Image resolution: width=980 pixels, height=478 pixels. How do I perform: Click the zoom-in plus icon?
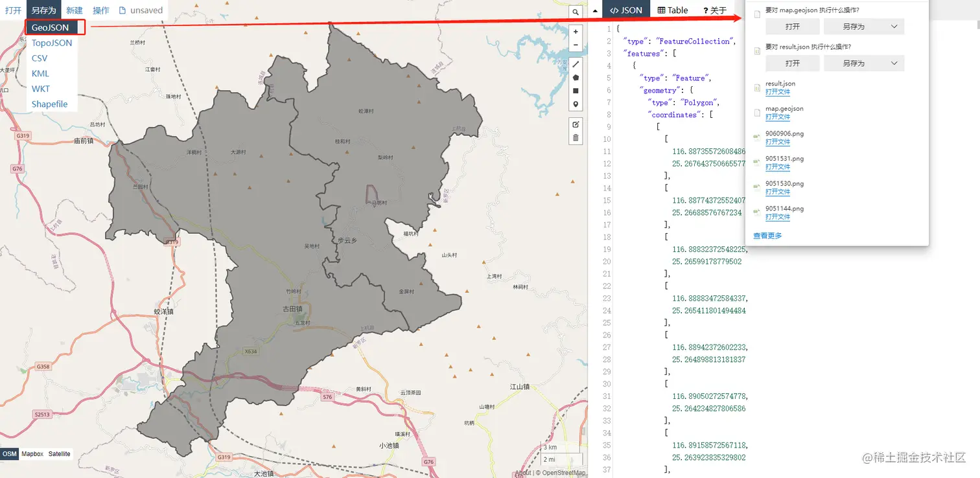click(575, 30)
